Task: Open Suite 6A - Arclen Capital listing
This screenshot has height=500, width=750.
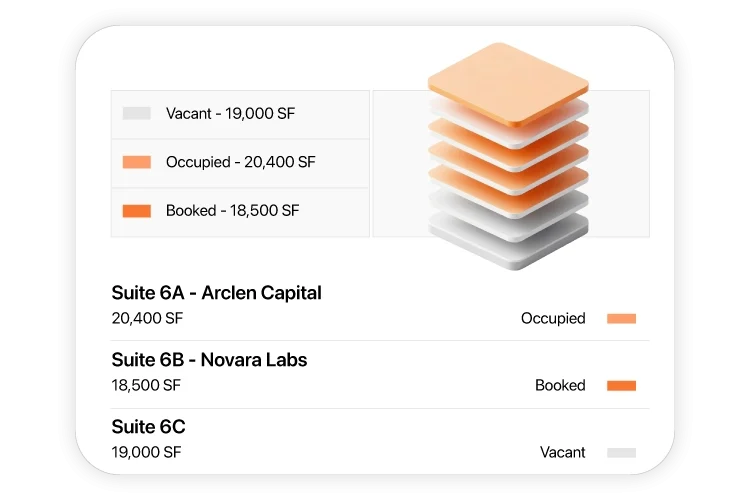Action: click(x=217, y=293)
